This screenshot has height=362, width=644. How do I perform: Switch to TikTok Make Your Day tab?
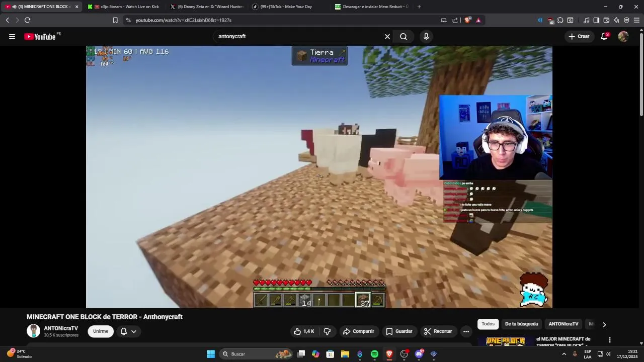point(289,7)
